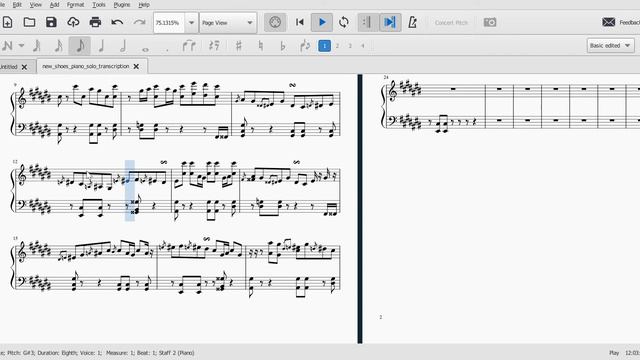
Task: Select voice 4
Action: pos(362,46)
